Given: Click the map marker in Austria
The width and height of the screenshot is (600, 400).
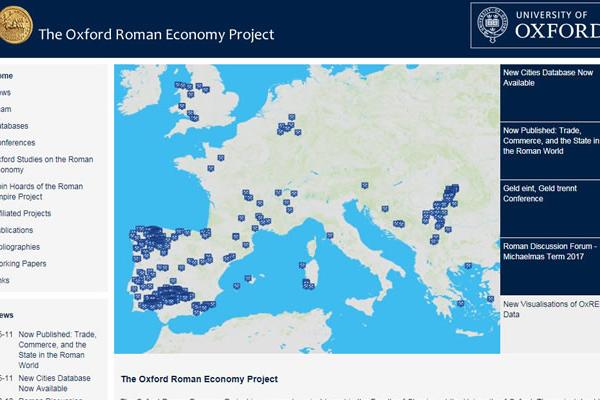Looking at the screenshot, I should pyautogui.click(x=365, y=185).
